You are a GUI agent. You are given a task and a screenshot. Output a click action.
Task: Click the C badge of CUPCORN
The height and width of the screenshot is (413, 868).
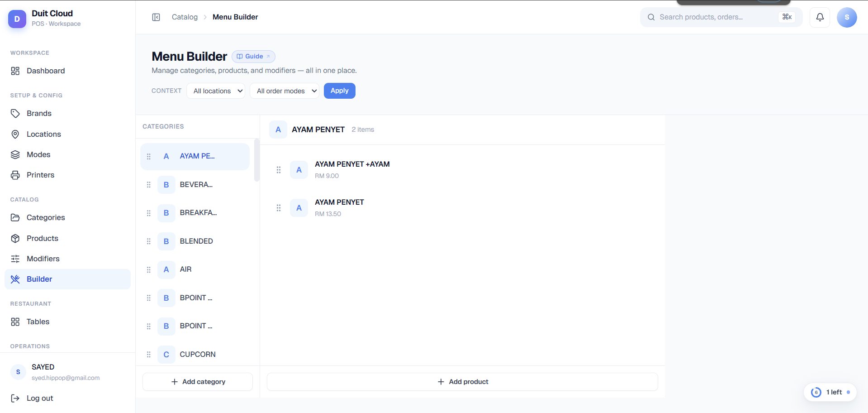point(166,355)
